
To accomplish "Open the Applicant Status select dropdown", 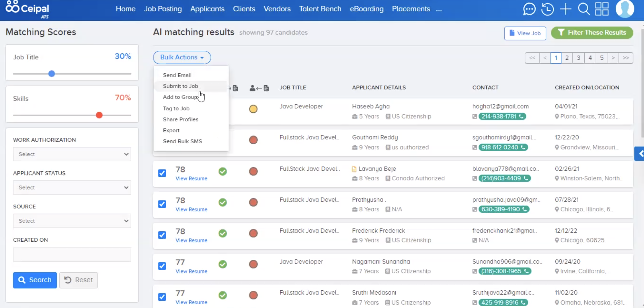I will (72, 188).
